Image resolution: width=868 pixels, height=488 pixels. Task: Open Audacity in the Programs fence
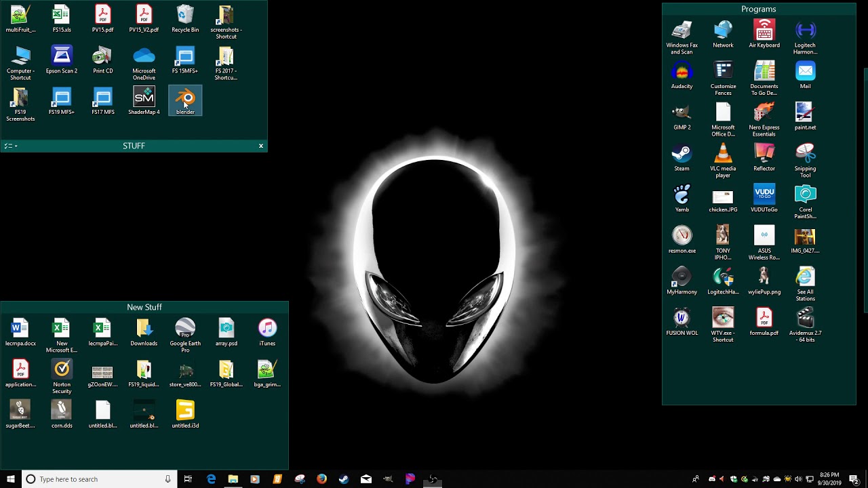coord(682,75)
